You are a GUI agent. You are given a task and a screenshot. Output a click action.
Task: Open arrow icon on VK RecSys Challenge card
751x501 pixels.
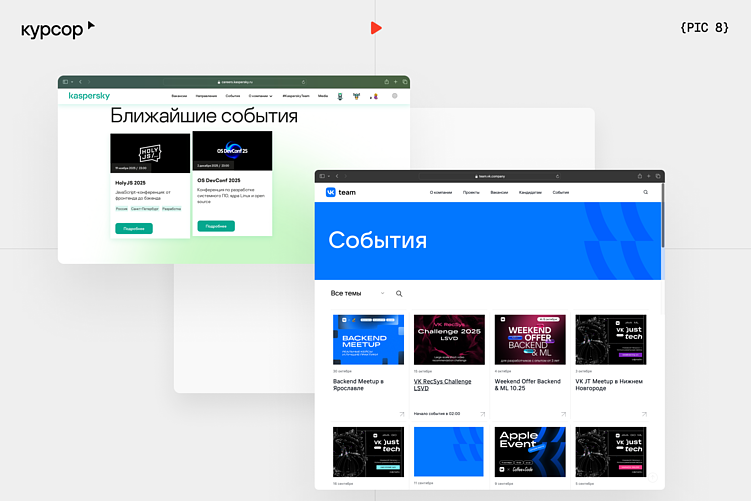(483, 414)
